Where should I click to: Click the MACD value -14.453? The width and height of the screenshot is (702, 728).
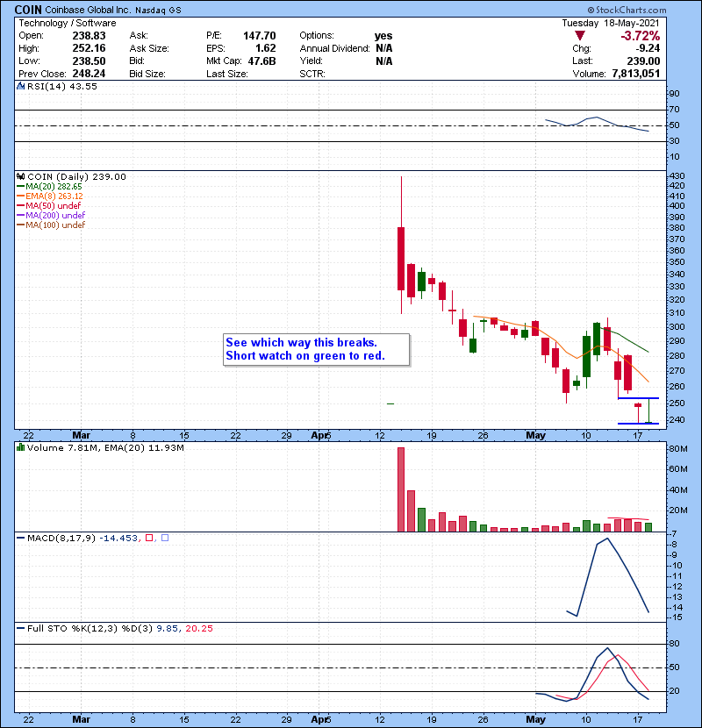point(118,539)
